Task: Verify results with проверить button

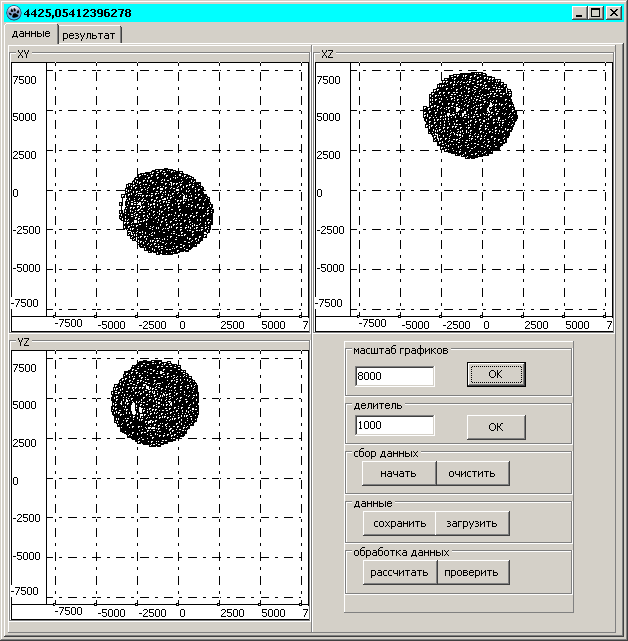Action: point(473,572)
